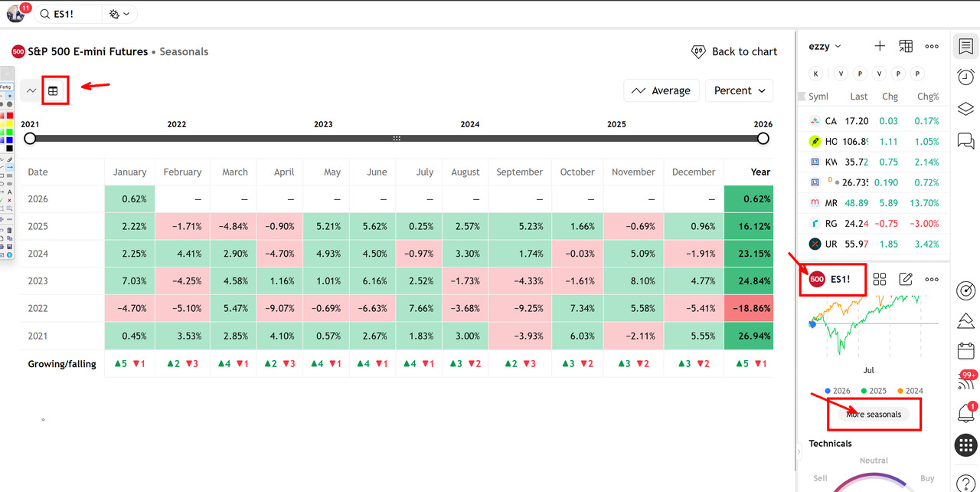Open the Calendar icon in the right sidebar
980x492 pixels.
point(965,351)
